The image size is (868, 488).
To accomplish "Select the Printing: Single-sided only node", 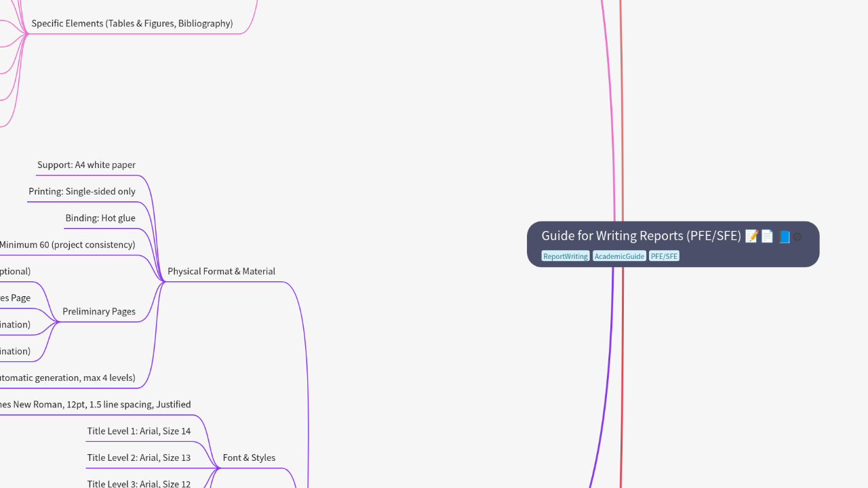I will [x=81, y=191].
